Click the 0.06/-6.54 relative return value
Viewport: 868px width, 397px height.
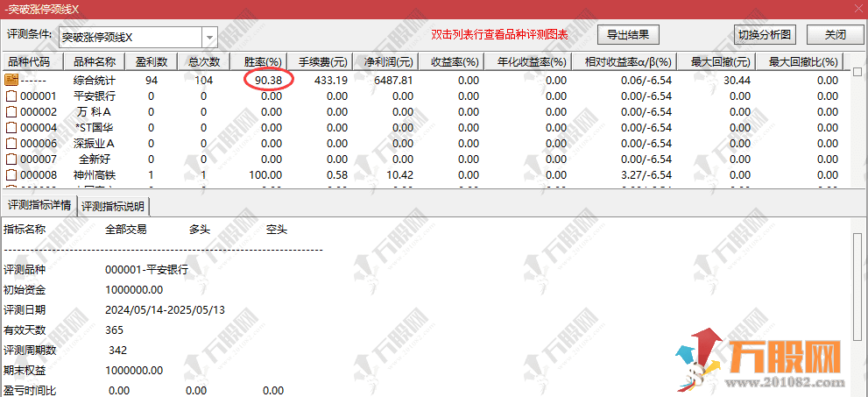646,81
